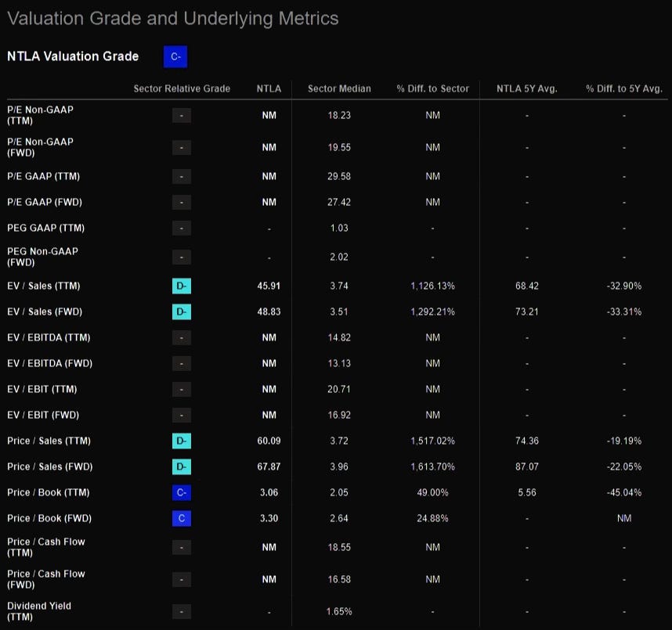This screenshot has width=672, height=630.
Task: Click the 5Y average value 87.07
Action: [x=527, y=466]
